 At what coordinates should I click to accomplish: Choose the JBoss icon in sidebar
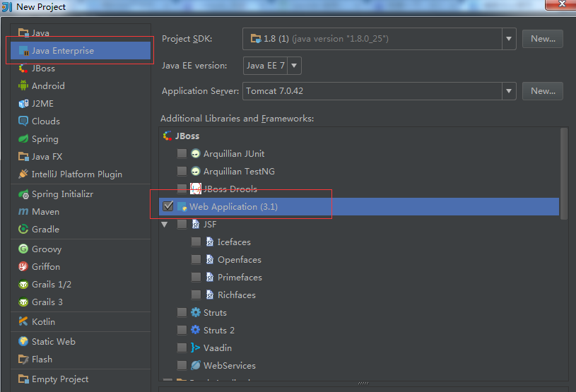[23, 69]
